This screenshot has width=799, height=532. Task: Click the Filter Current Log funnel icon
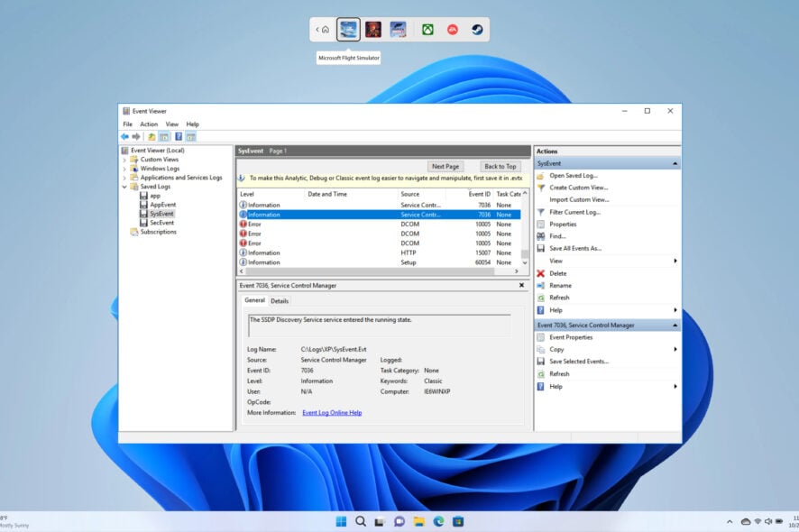tap(541, 212)
